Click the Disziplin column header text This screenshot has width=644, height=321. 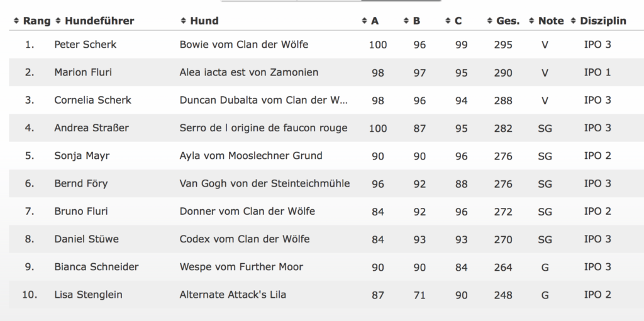click(x=603, y=21)
